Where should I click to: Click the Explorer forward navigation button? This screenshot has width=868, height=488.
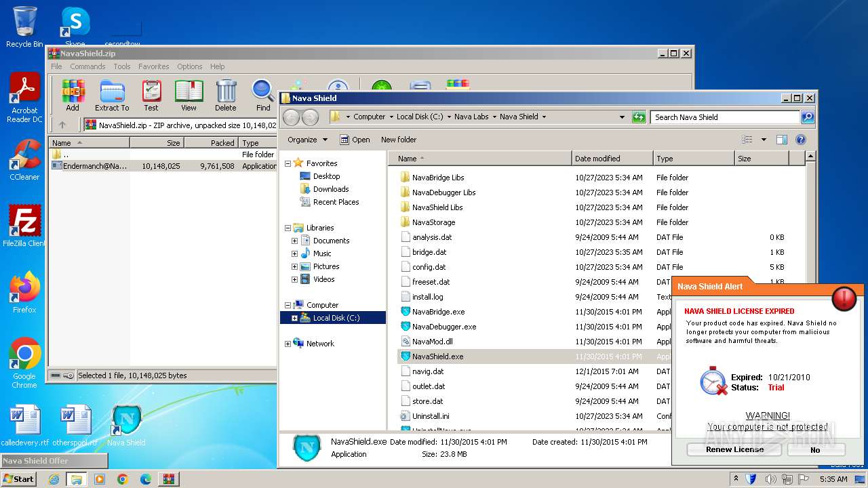(x=311, y=117)
